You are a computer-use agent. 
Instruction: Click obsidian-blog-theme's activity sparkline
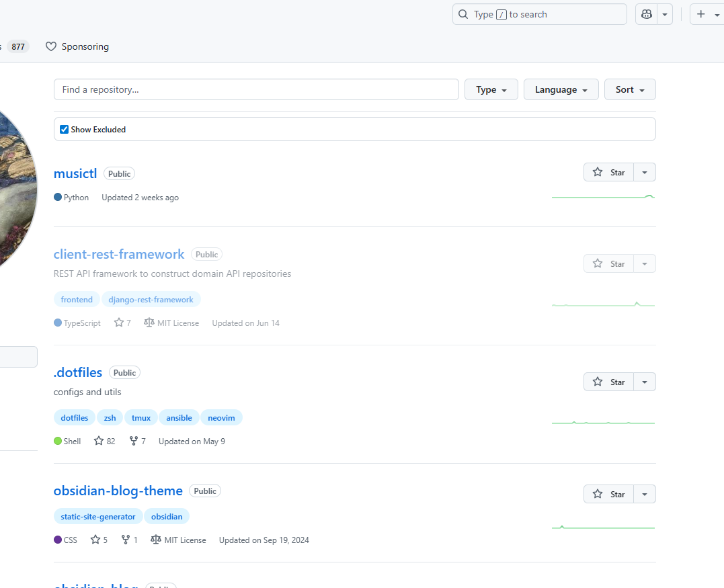[x=603, y=527]
